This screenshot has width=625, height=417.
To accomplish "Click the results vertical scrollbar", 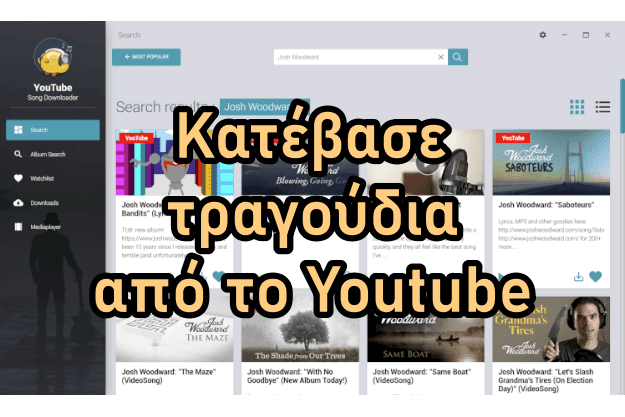I will pos(622,106).
